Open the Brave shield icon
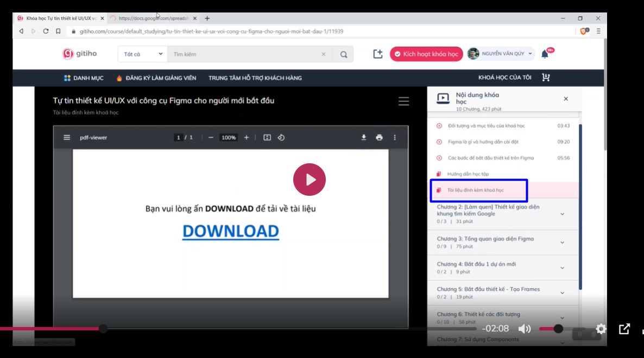 [584, 31]
